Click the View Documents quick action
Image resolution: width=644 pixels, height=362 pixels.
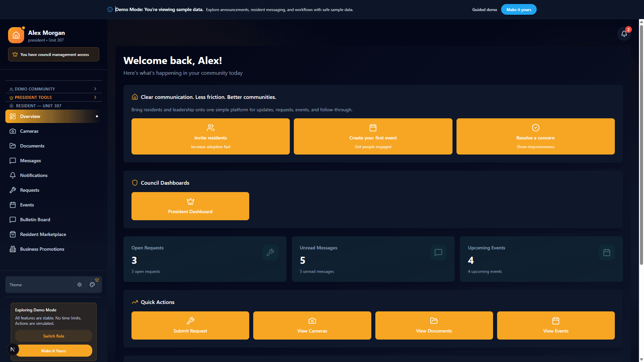click(x=434, y=325)
